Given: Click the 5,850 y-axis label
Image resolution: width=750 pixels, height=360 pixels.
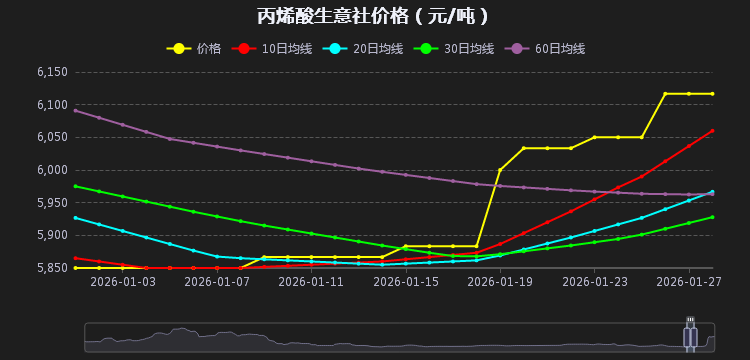Looking at the screenshot, I should click(52, 268).
